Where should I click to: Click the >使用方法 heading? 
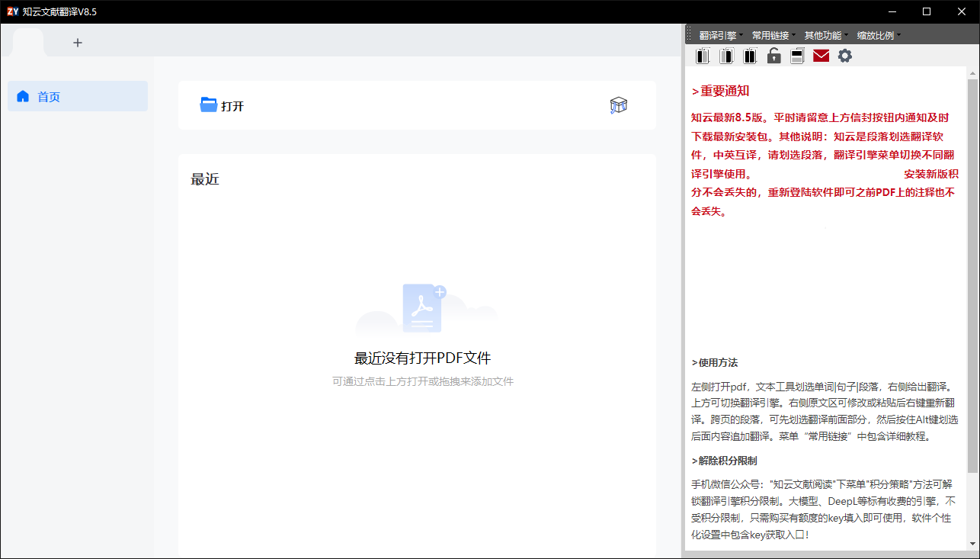tap(715, 362)
